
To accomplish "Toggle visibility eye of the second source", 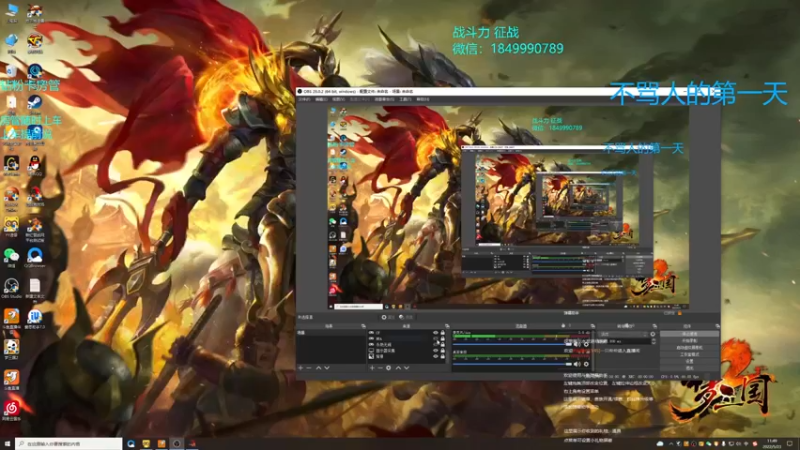I will [x=435, y=339].
